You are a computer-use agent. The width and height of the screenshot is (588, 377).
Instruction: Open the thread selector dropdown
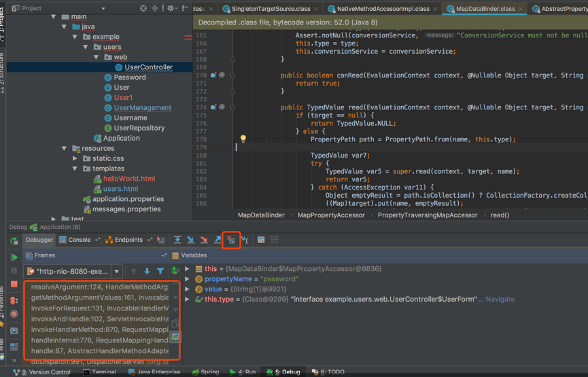point(117,271)
